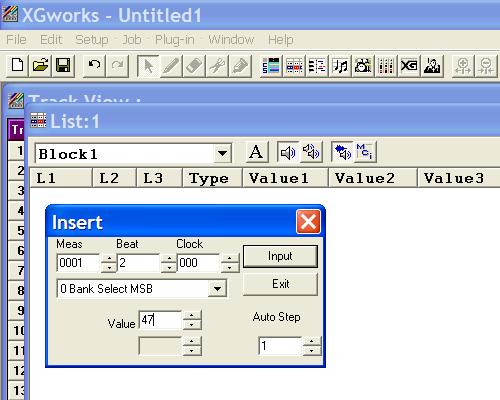
Task: Increase Meas with its up arrow
Action: [109, 259]
